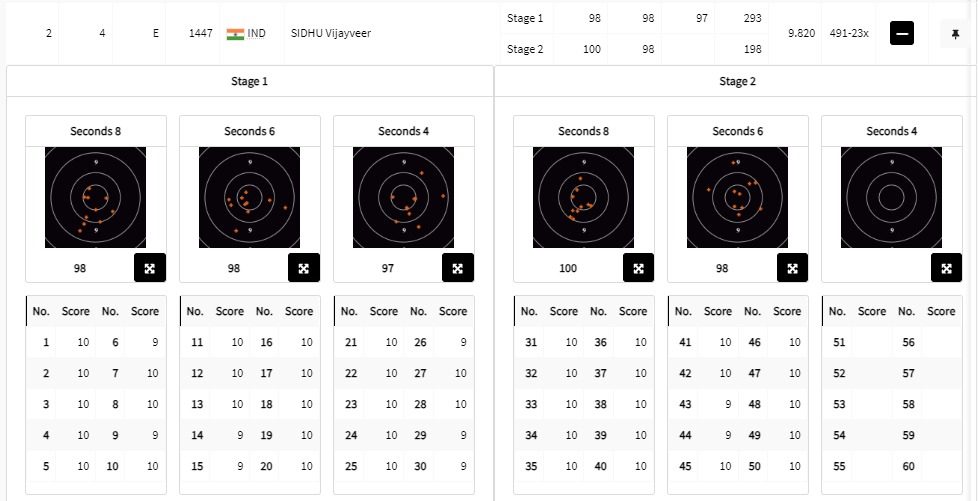
Task: Expand Stage 2 Seconds 8 target view
Action: (638, 268)
